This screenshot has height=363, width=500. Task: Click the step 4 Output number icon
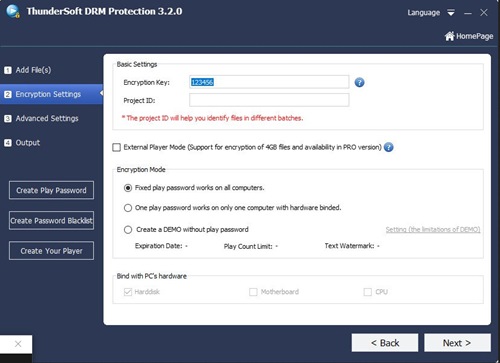click(8, 143)
